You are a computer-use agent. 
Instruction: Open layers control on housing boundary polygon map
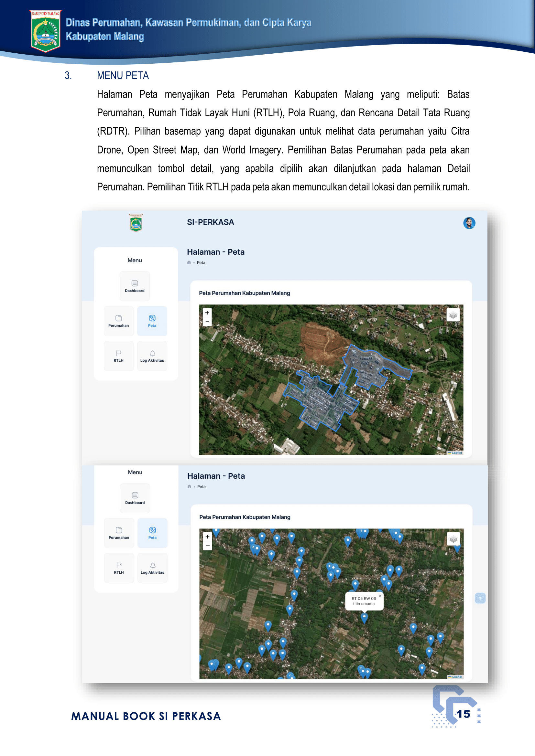tap(453, 315)
